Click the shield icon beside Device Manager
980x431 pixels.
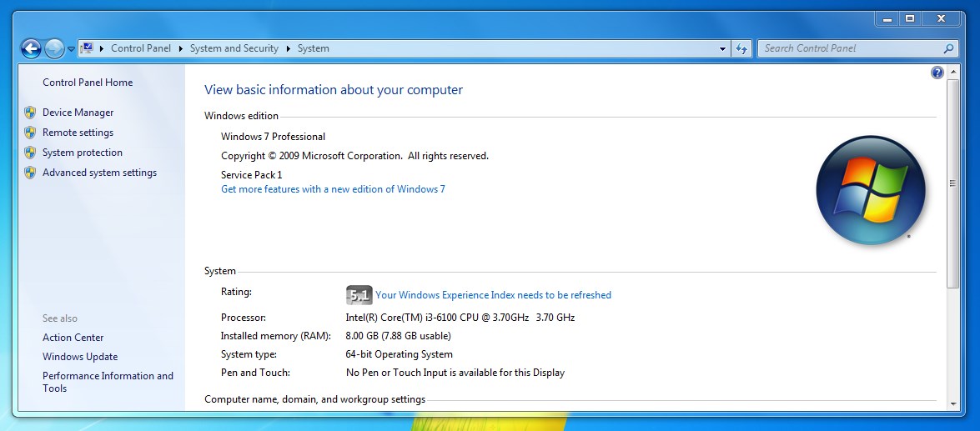[x=30, y=113]
